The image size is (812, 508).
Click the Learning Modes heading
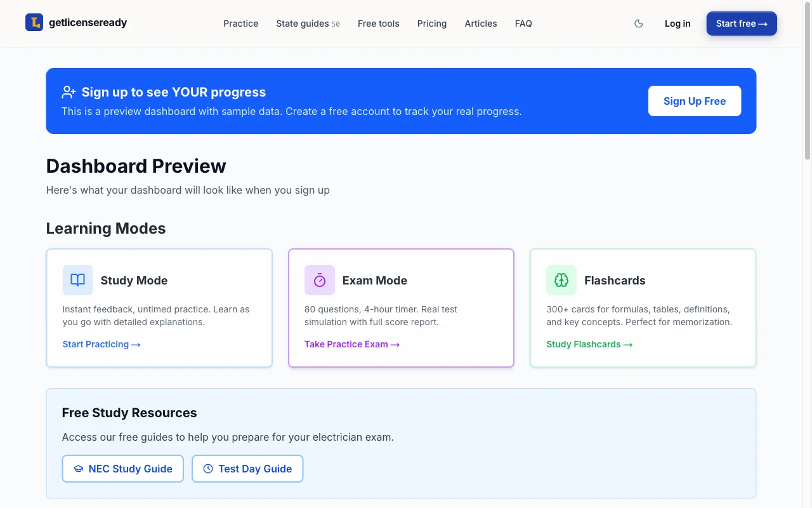[106, 229]
